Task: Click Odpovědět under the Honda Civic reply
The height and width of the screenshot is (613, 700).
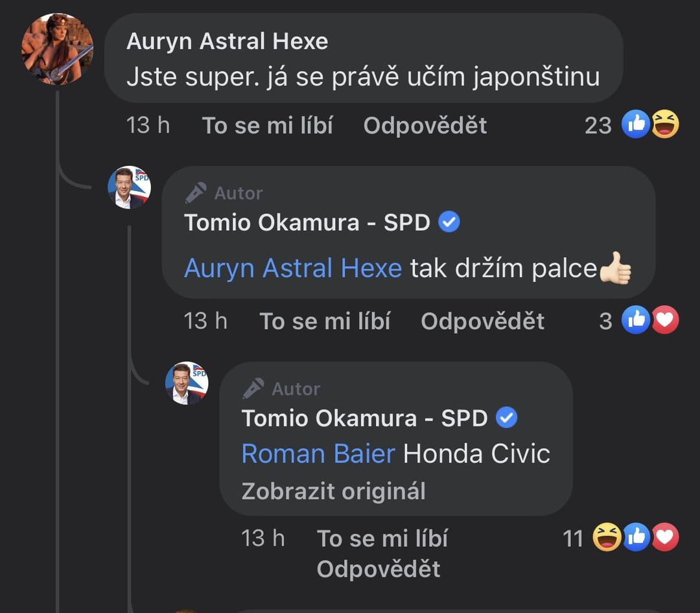Action: 379,569
